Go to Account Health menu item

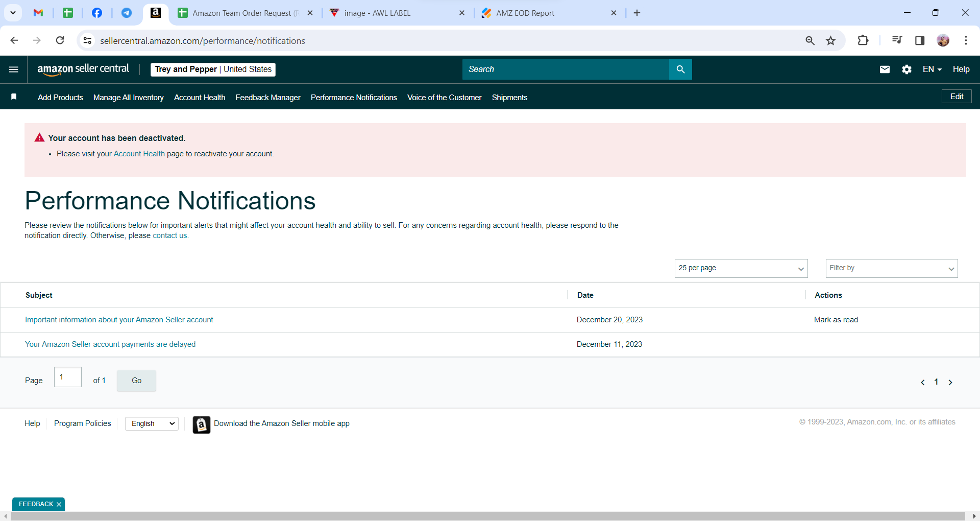pos(200,98)
